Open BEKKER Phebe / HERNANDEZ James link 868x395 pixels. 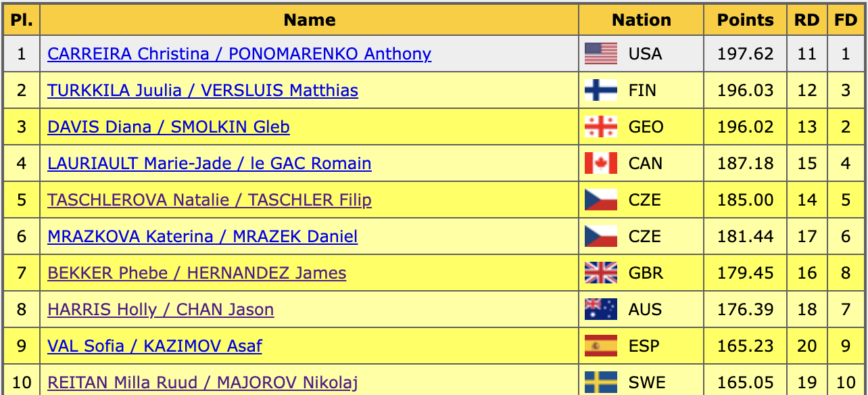197,273
